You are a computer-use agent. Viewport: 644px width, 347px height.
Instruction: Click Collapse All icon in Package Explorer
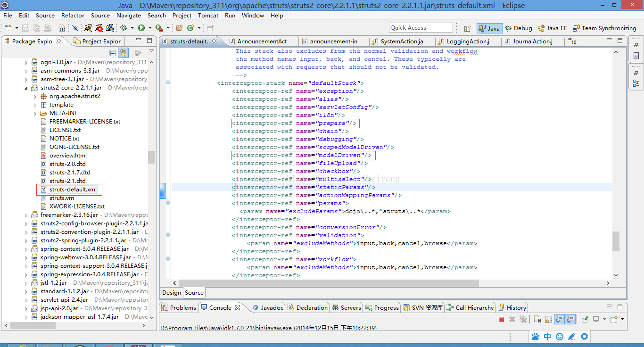112,53
